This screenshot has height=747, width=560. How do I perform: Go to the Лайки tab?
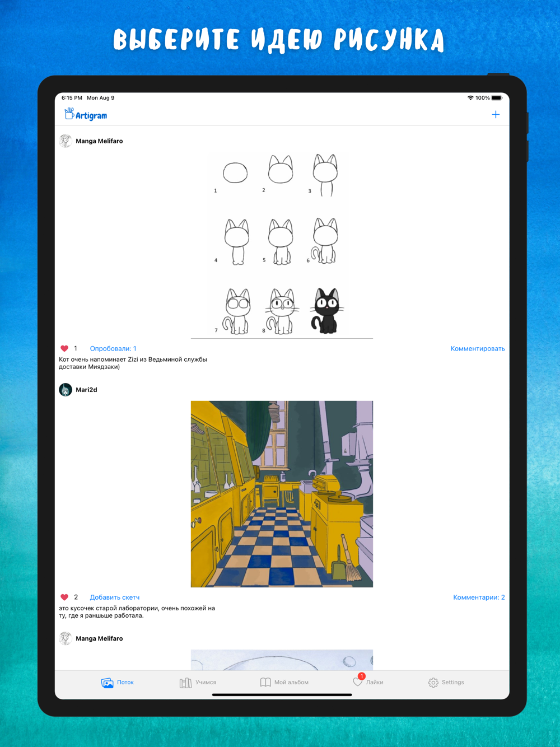coord(368,682)
